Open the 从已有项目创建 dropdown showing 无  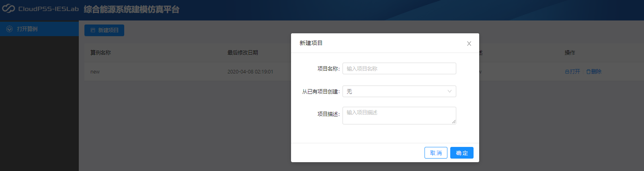(399, 92)
